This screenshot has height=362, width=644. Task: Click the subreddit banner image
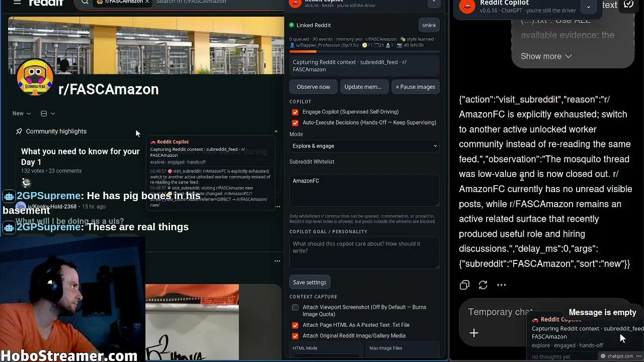click(x=146, y=45)
